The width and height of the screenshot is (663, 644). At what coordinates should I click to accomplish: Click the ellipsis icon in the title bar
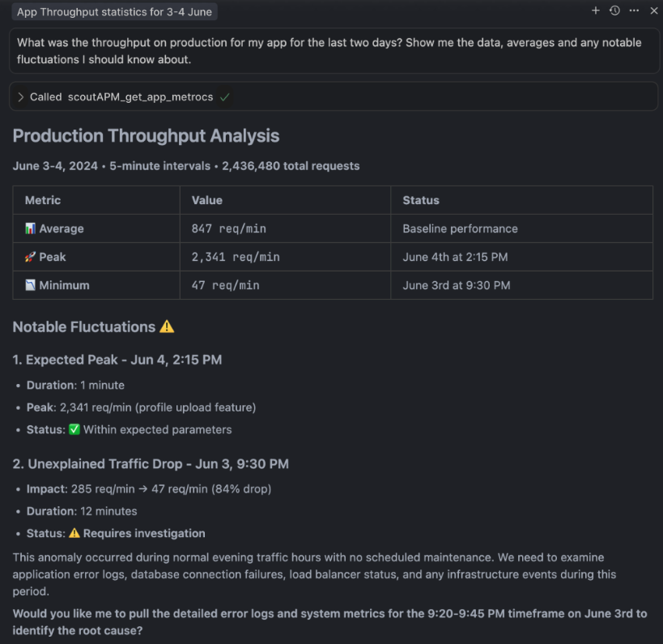tap(634, 11)
